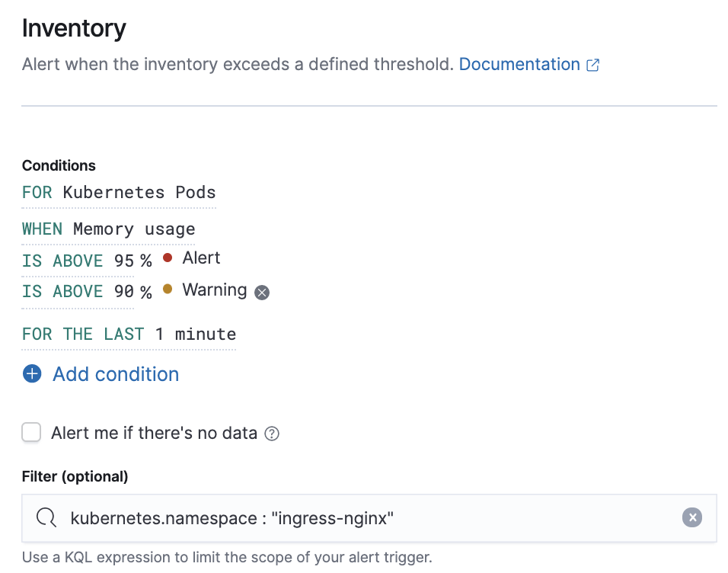Open the FOR THE LAST duration picker

tap(82, 334)
